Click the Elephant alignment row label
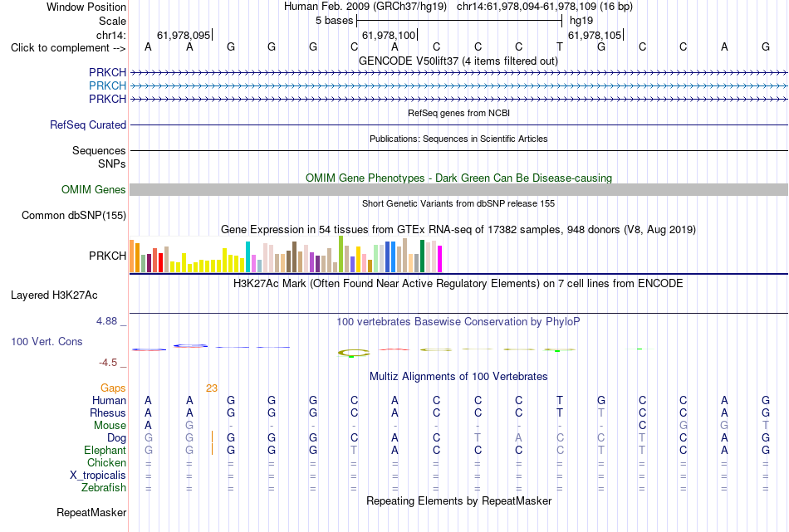The height and width of the screenshot is (532, 789). click(105, 451)
